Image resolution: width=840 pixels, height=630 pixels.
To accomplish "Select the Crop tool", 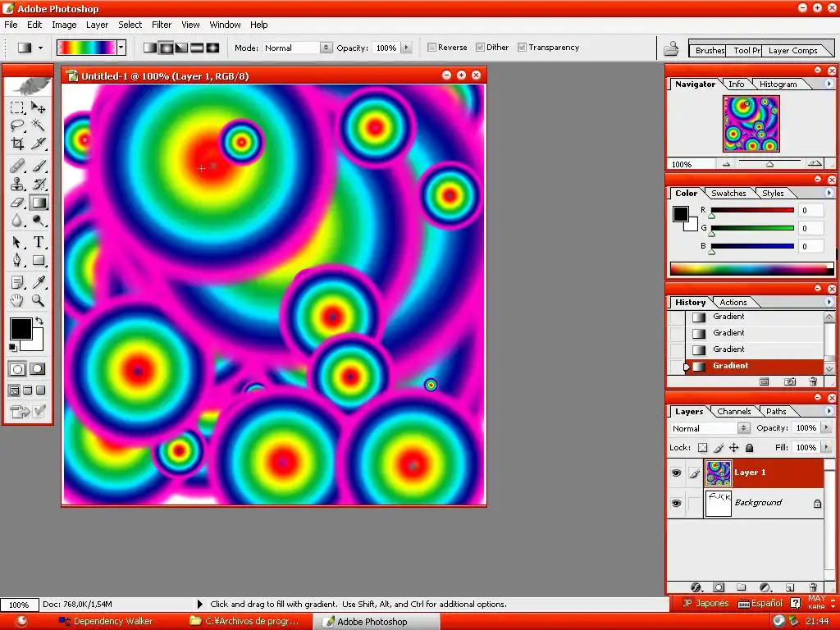I will [x=17, y=144].
